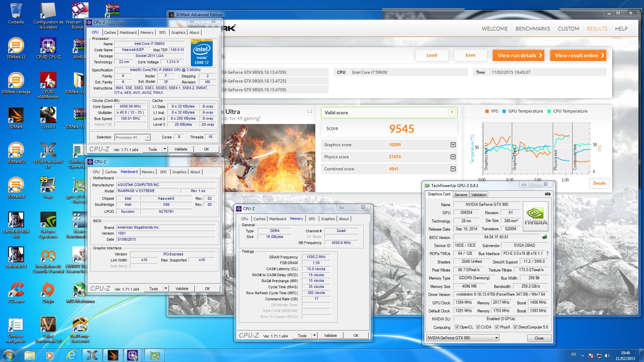Click Validate in Memory CPU-Z window

point(330,336)
